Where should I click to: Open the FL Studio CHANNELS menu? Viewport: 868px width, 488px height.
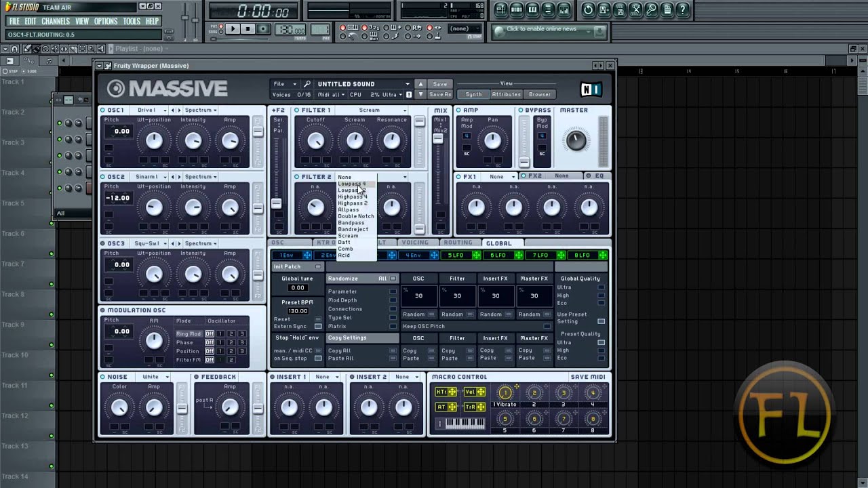click(x=56, y=21)
